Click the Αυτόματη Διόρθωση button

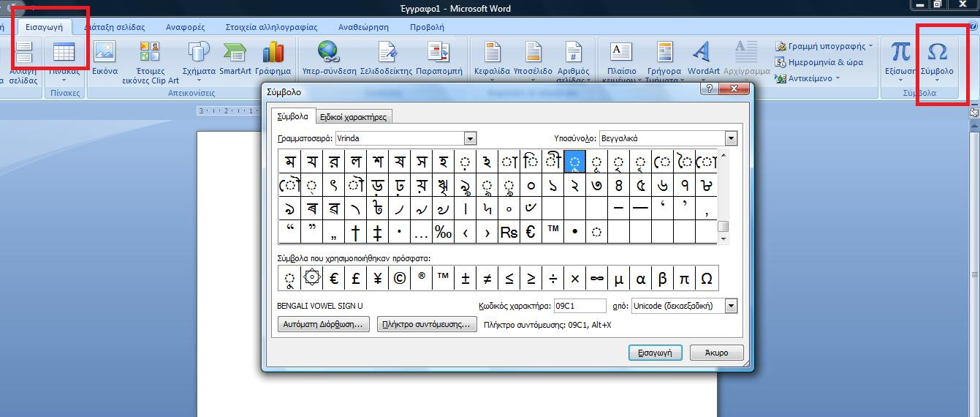(324, 324)
